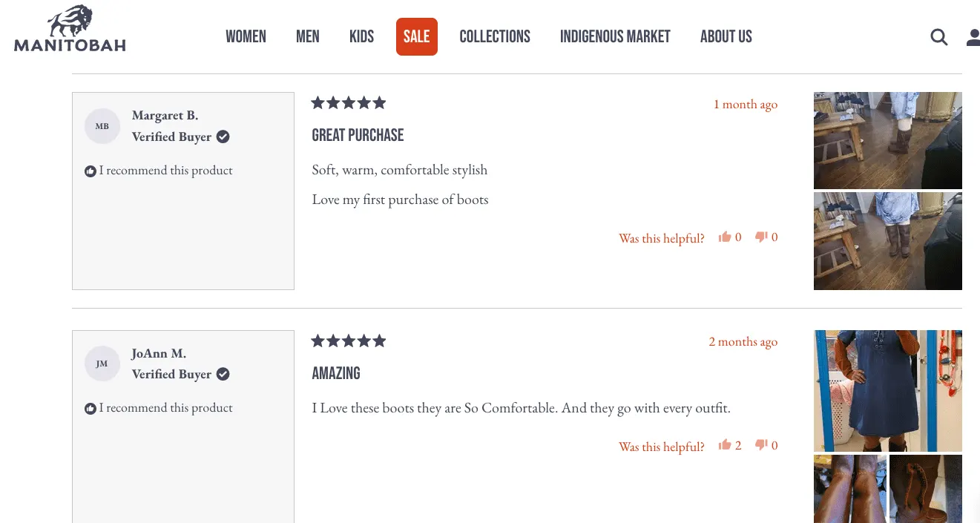Open Margaret's top review photo
The image size is (980, 523).
(x=887, y=140)
